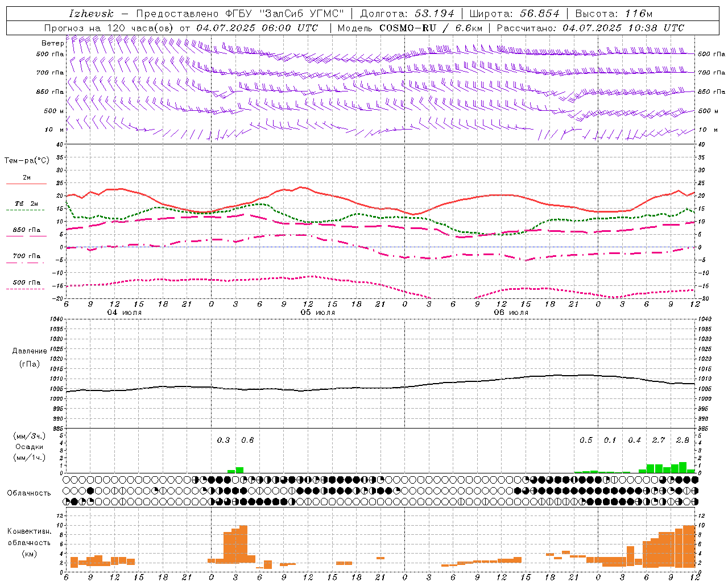Select the Осадки precipitation label
The height and width of the screenshot is (582, 728).
point(29,447)
